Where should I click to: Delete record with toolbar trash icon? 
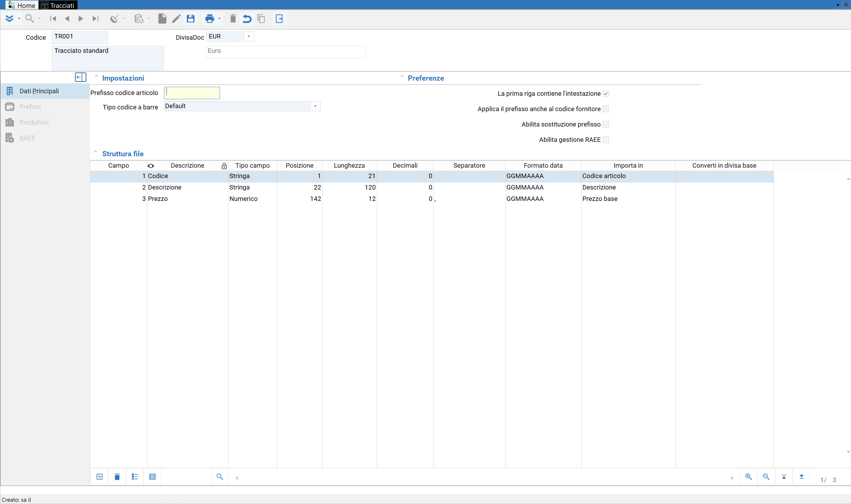[233, 19]
